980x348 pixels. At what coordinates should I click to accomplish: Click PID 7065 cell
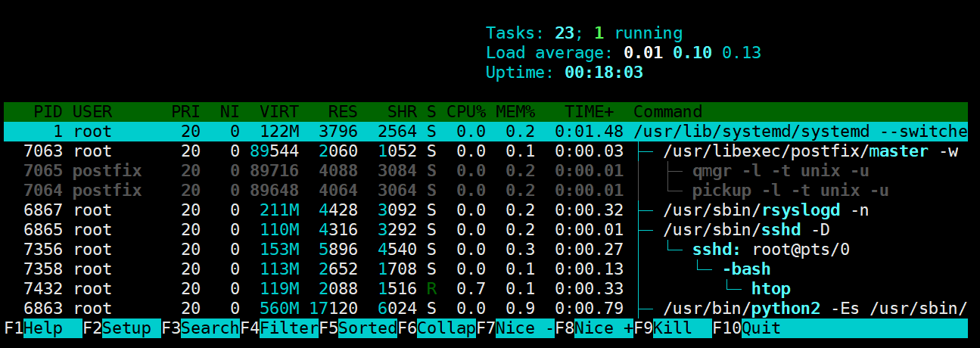click(43, 171)
